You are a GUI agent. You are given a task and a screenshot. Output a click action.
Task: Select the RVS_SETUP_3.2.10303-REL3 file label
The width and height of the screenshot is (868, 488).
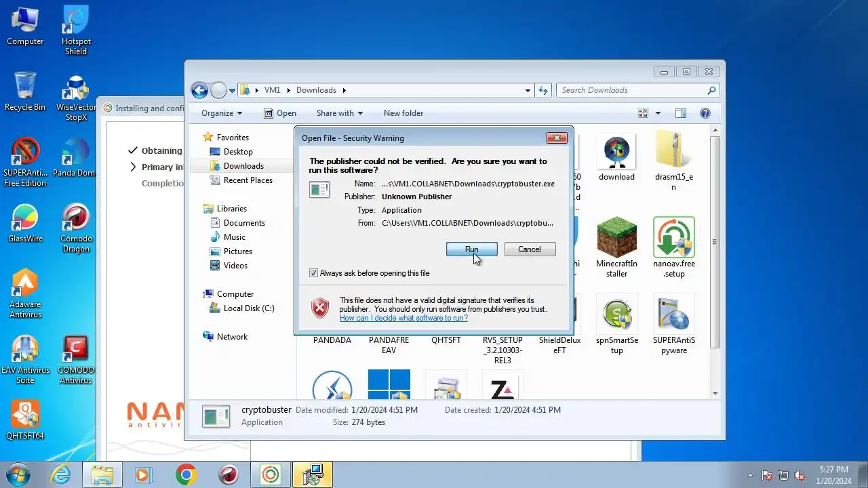point(502,350)
